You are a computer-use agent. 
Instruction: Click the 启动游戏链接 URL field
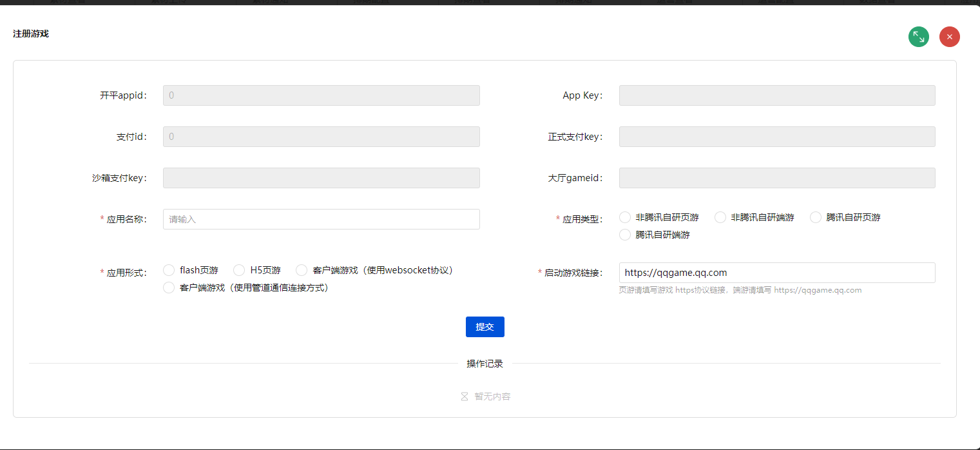(x=776, y=273)
